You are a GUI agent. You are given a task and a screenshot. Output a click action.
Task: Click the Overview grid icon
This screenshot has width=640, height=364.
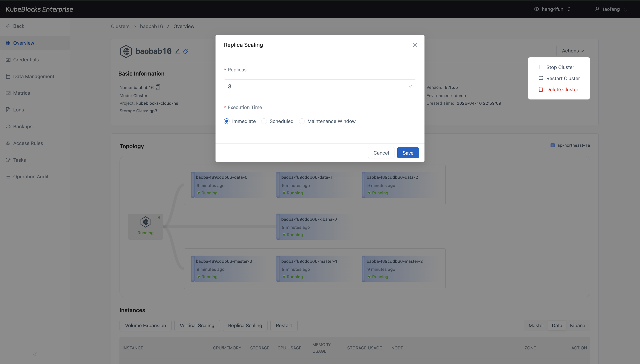click(x=8, y=43)
